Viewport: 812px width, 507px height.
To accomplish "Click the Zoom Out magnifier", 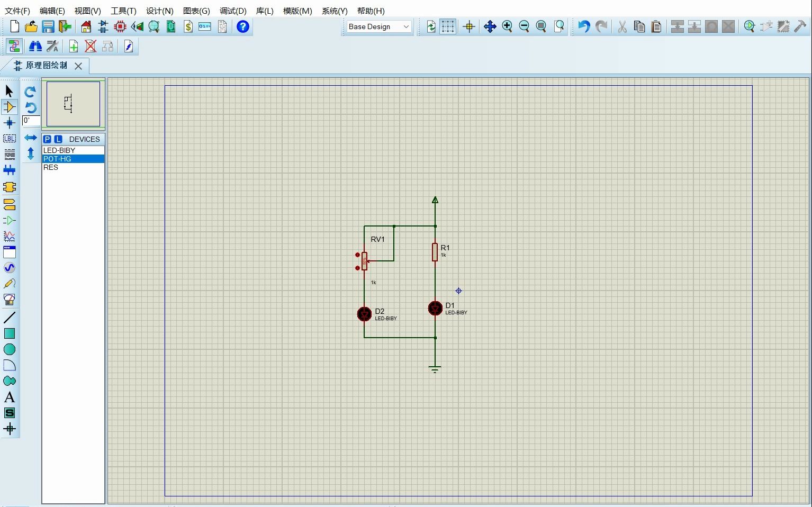I will coord(524,26).
